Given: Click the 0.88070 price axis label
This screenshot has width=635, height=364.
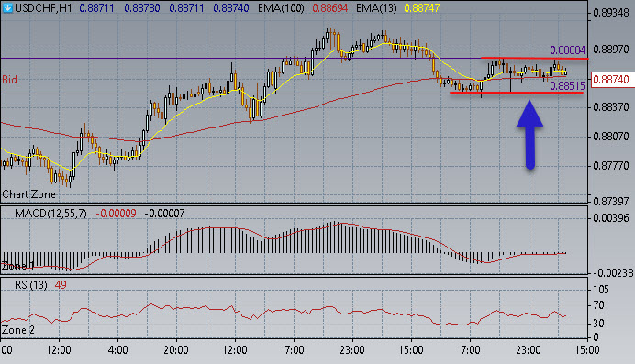Looking at the screenshot, I should coord(611,137).
